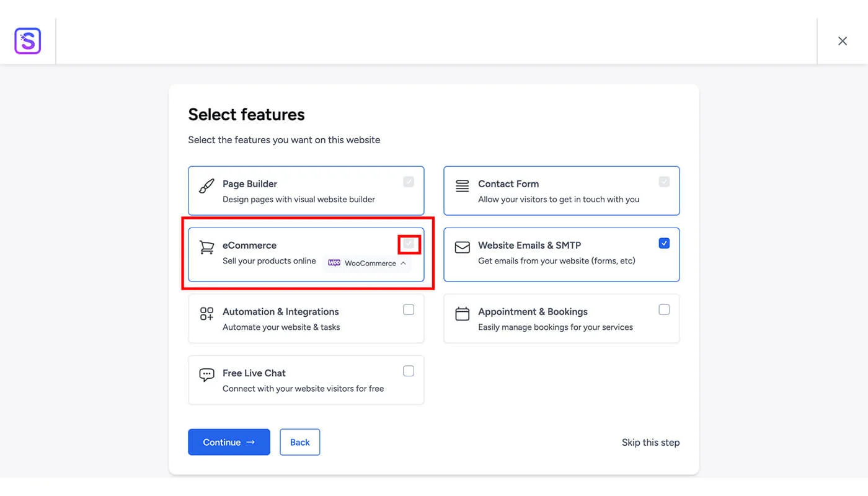Select the WooCommerce badge
The width and height of the screenshot is (868, 496).
point(365,263)
